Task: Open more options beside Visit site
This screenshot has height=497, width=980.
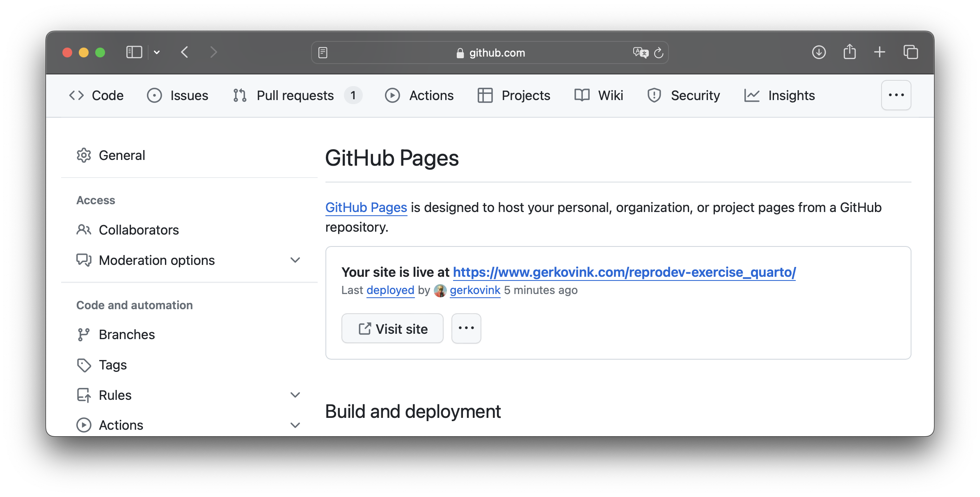Action: [466, 328]
